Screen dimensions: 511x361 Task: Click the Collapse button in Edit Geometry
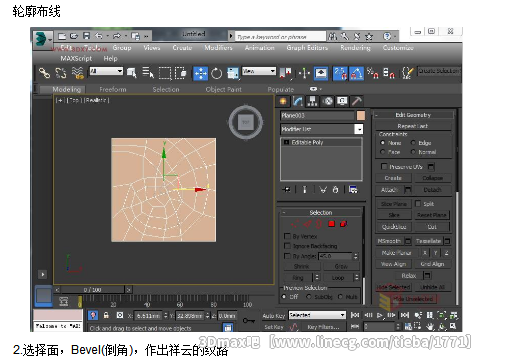pyautogui.click(x=433, y=178)
